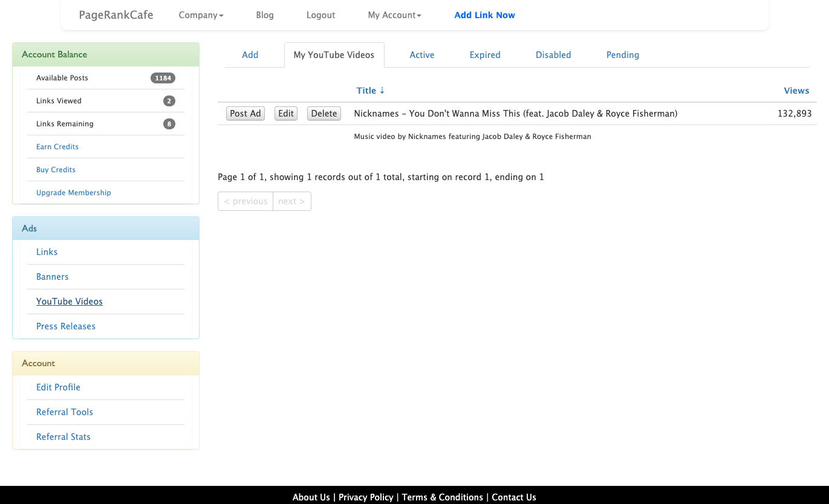Sort the table by Title column
This screenshot has height=504, width=829.
pyautogui.click(x=366, y=91)
